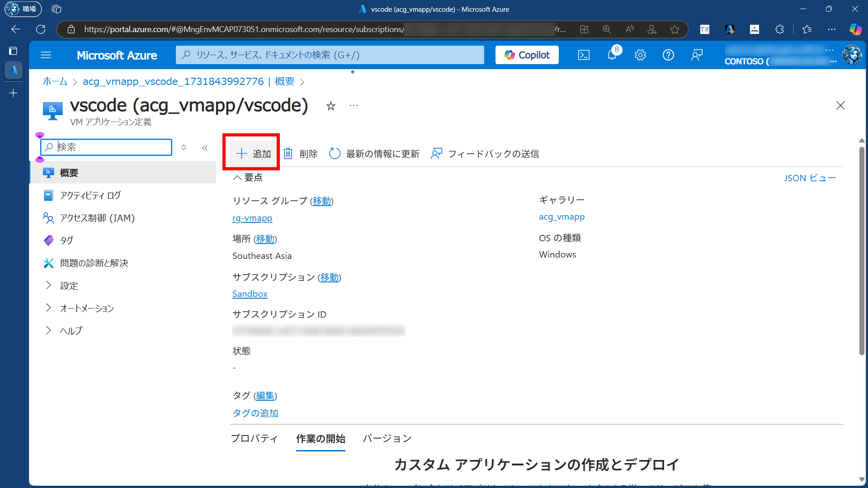The image size is (868, 488).
Task: Click ホーム in the breadcrumb
Action: click(x=55, y=82)
